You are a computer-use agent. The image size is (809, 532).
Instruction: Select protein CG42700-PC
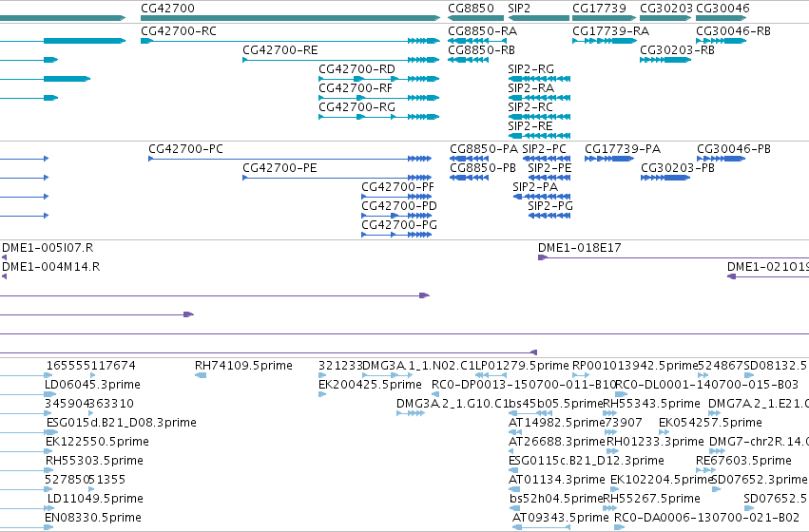pos(185,149)
